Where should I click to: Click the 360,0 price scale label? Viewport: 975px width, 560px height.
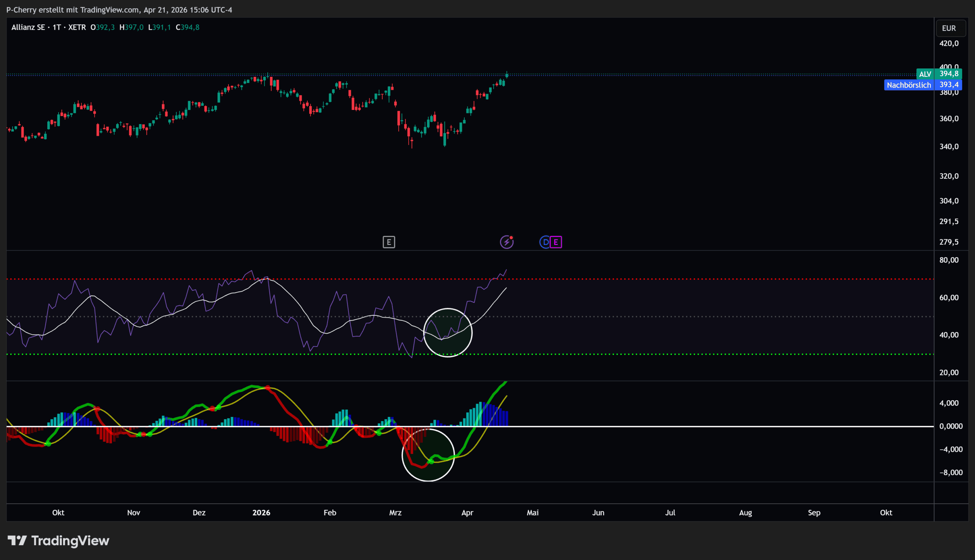coord(949,118)
